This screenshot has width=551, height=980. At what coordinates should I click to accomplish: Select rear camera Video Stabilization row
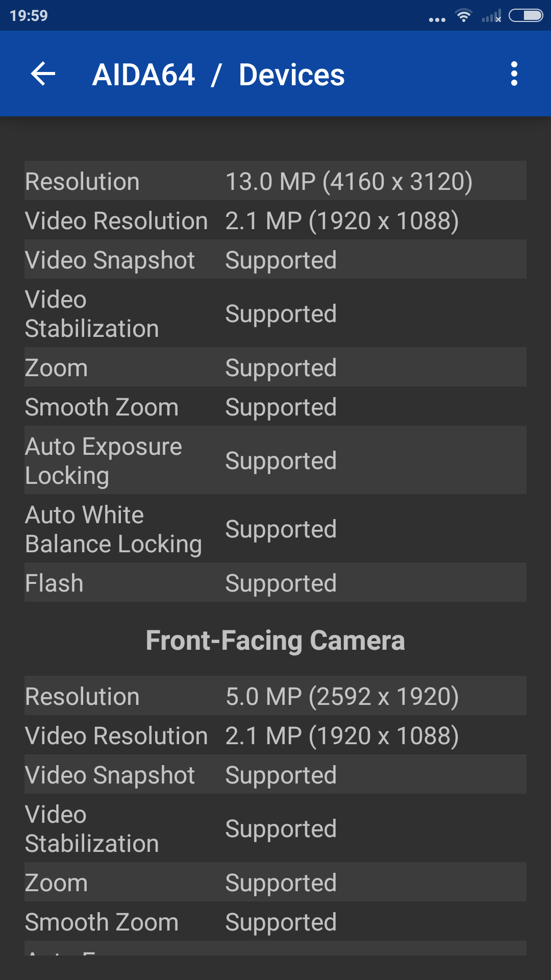[275, 313]
